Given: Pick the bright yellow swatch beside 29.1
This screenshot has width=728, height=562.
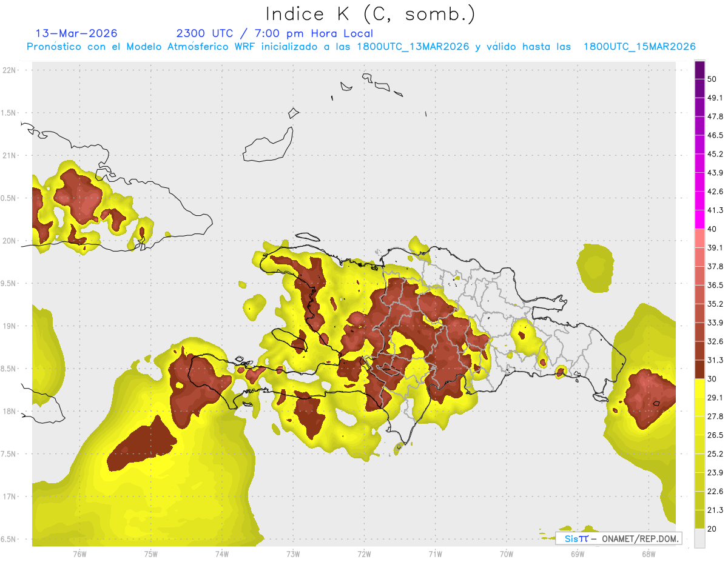Looking at the screenshot, I should coord(699,388).
